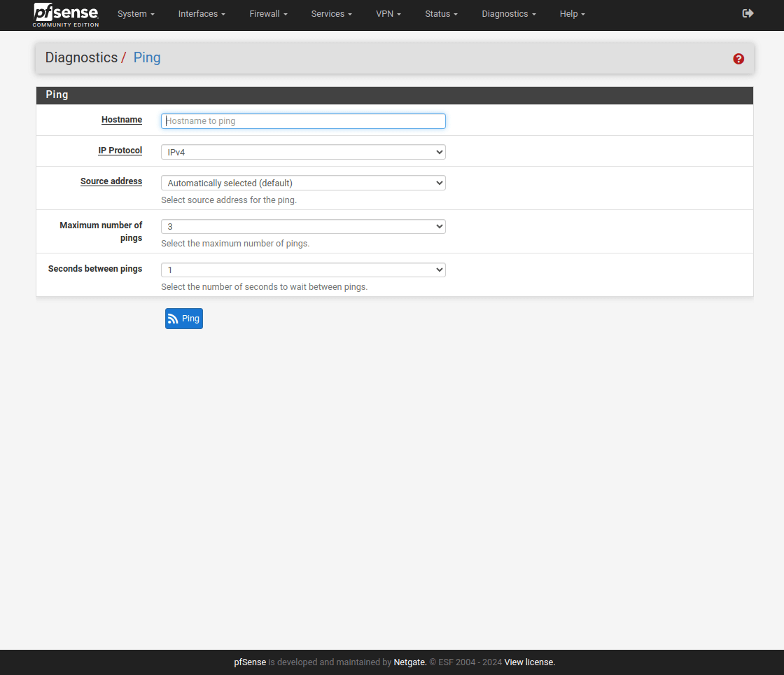Open the Maximum number of pings dropdown

[x=303, y=226]
